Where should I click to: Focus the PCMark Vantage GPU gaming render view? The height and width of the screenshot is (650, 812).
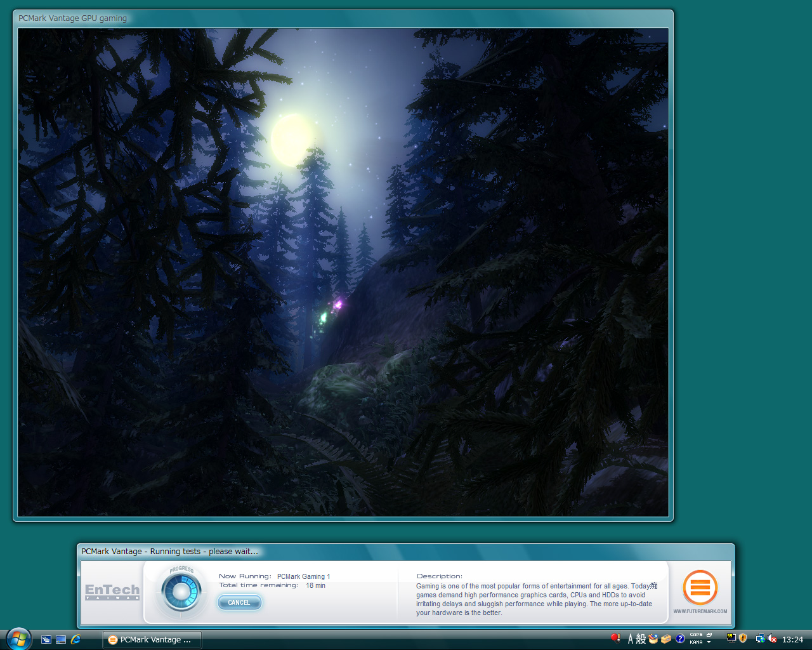tap(343, 272)
